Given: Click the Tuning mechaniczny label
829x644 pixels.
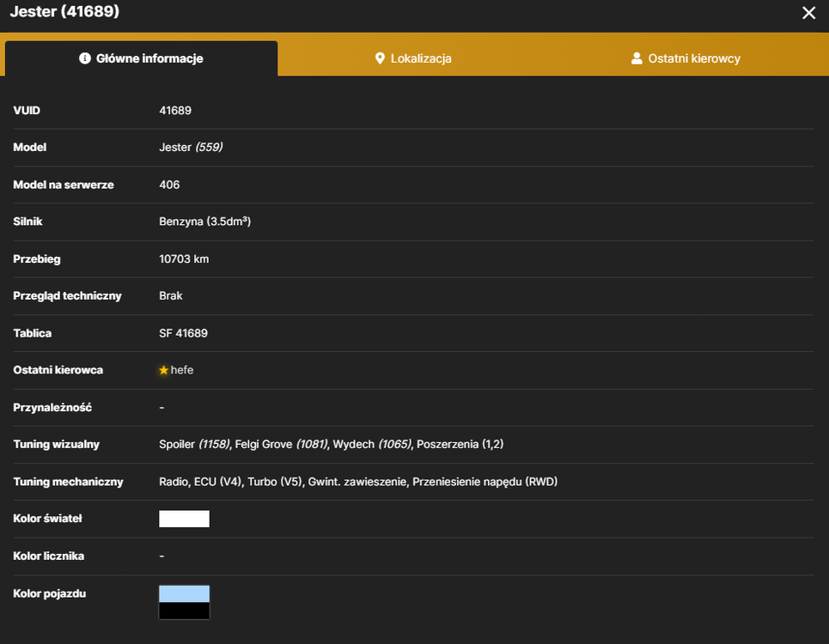Looking at the screenshot, I should pyautogui.click(x=68, y=482).
